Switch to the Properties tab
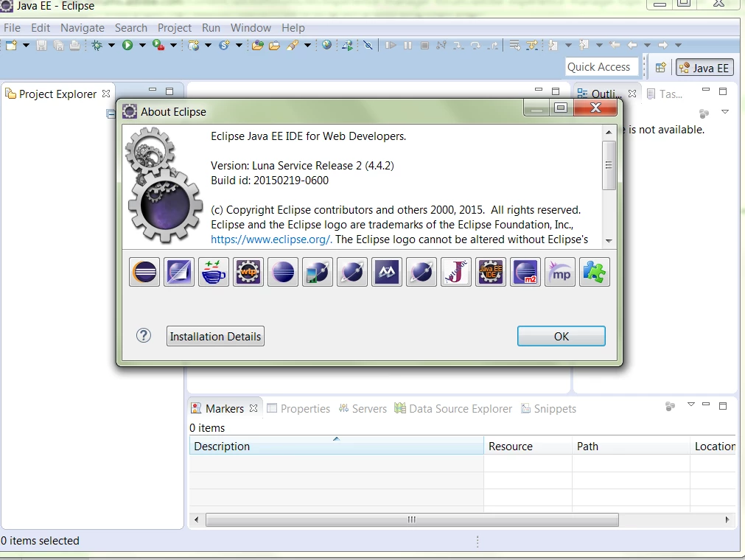The width and height of the screenshot is (745, 560). point(298,408)
